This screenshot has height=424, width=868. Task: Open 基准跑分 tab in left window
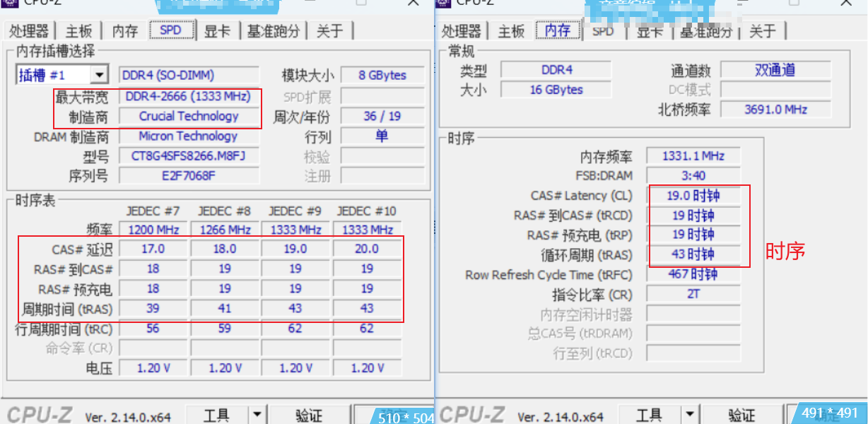(x=274, y=31)
